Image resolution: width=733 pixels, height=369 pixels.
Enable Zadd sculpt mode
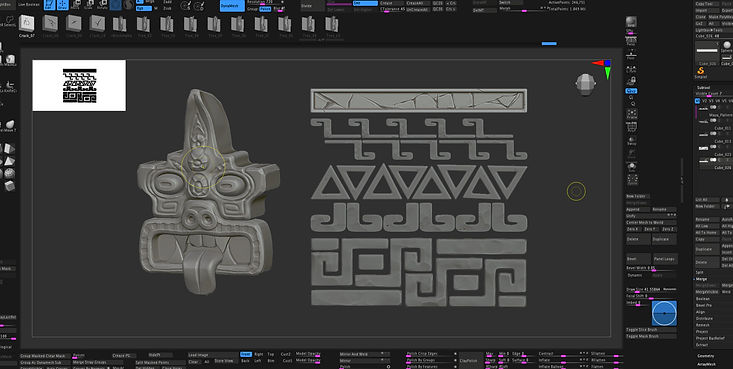click(x=167, y=2)
